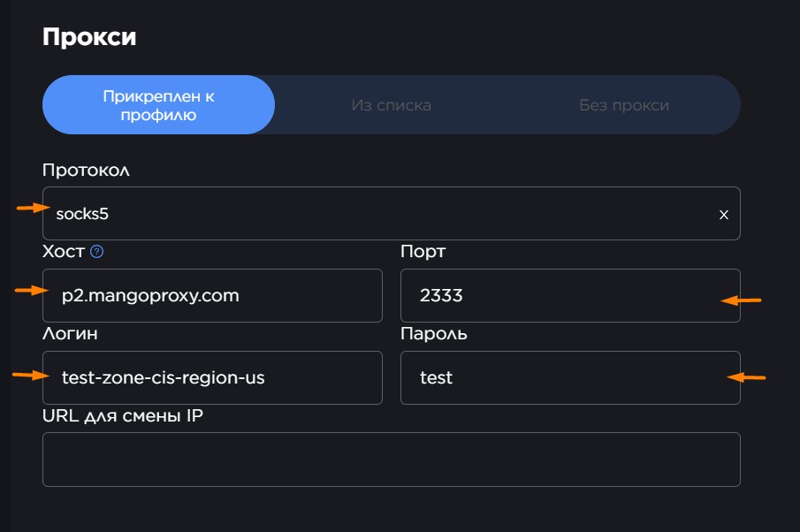Screen dimensions: 800x532
Task: Open the Хост help question mark icon
Action: 97,252
